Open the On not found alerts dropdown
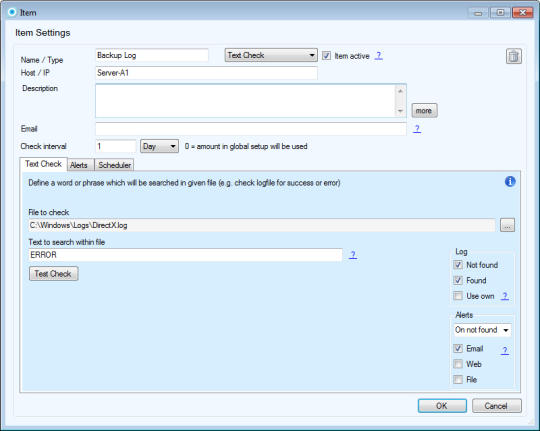Viewport: 540px width, 431px height. click(x=482, y=330)
